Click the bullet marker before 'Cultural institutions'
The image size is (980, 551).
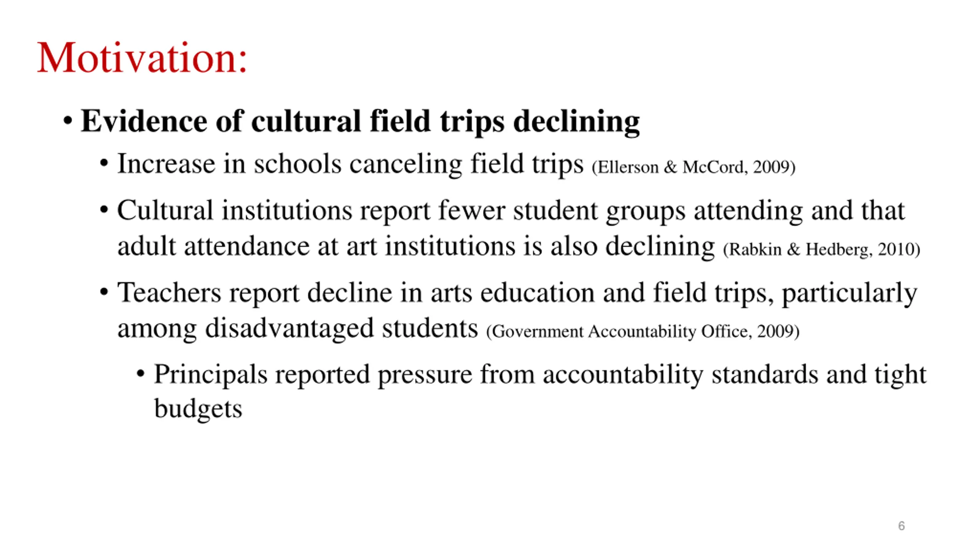(x=104, y=210)
